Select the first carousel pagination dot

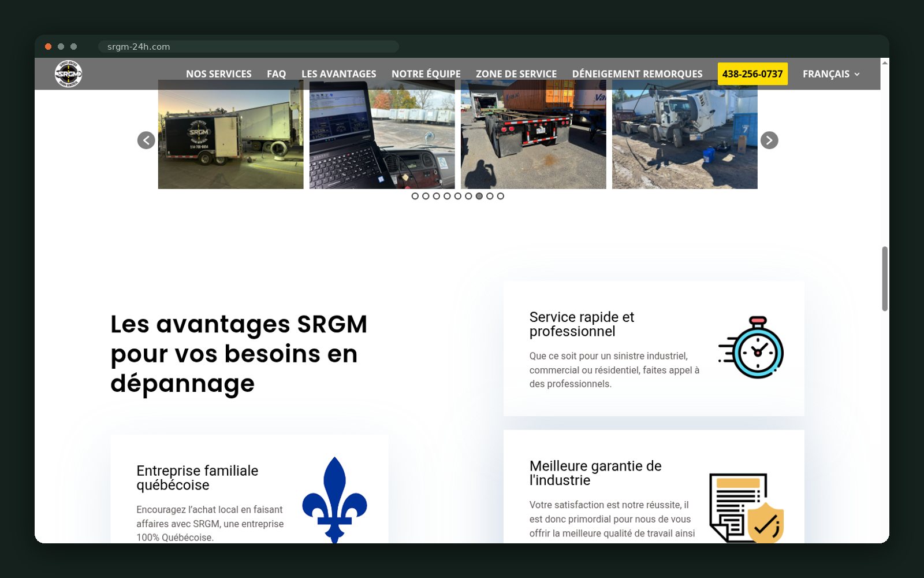pos(415,196)
